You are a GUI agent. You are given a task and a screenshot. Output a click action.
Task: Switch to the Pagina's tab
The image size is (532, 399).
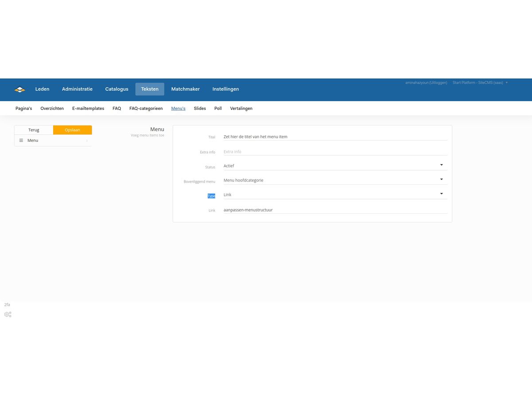[x=23, y=109]
